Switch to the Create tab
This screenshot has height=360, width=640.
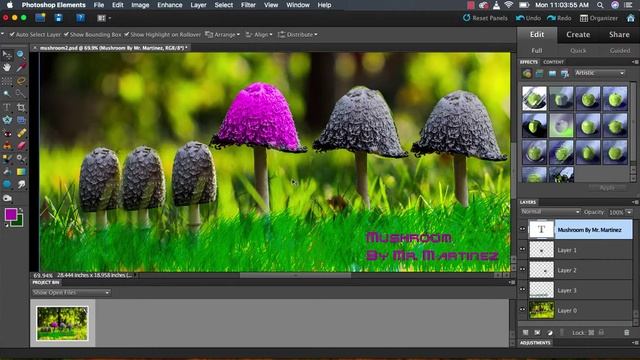click(578, 35)
